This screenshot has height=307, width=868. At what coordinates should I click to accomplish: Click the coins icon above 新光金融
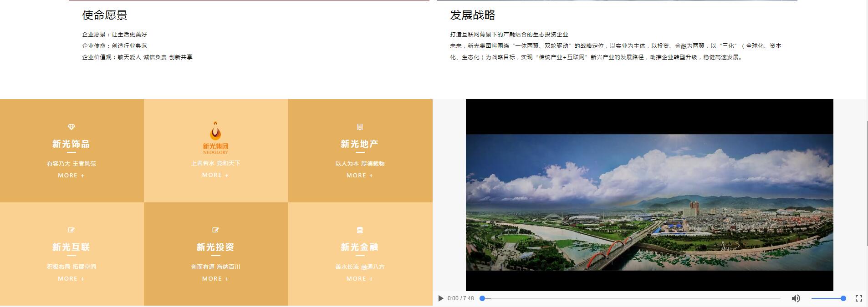(x=360, y=230)
